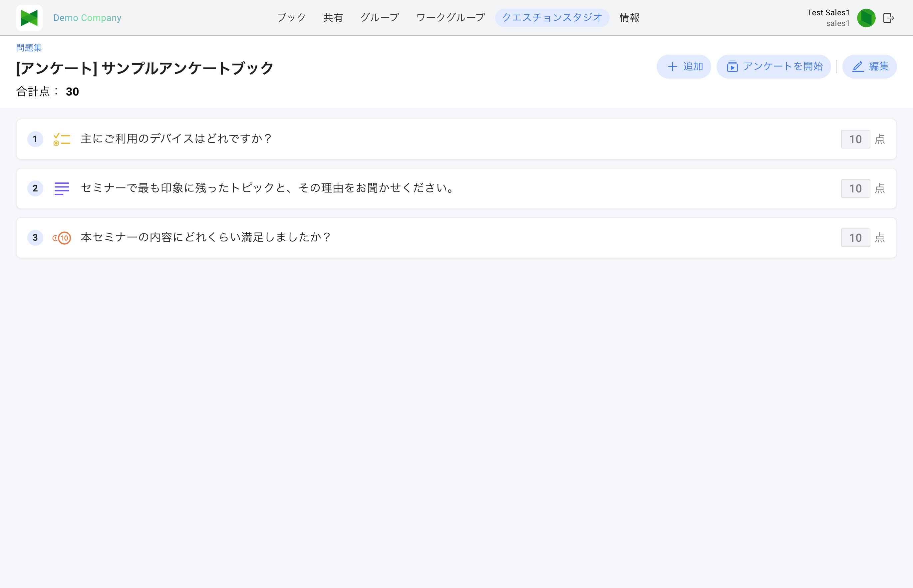Image resolution: width=913 pixels, height=588 pixels.
Task: Switch to the グループ tab
Action: pyautogui.click(x=380, y=18)
